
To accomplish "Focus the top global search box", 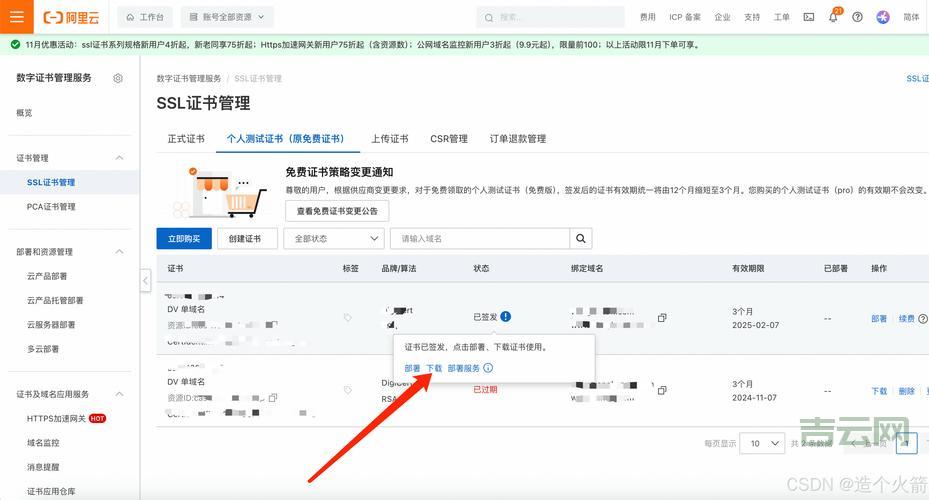I will coord(550,17).
